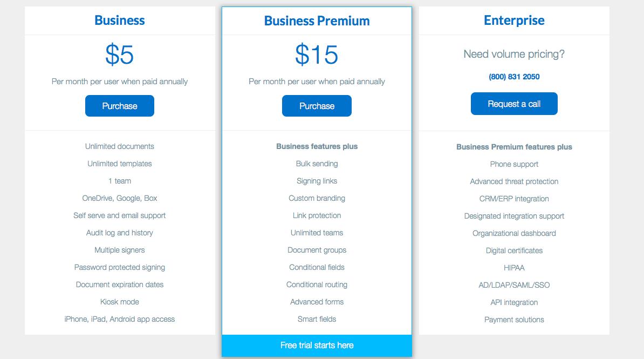Click the $15 price text
The image size is (644, 359).
317,55
